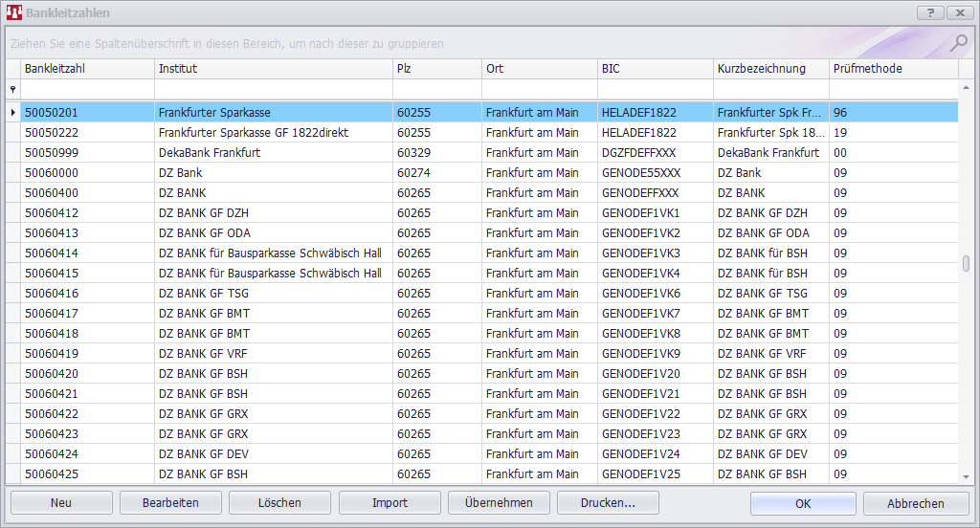Select Institut cell DZ BANK GF VRF
980x528 pixels.
point(274,354)
